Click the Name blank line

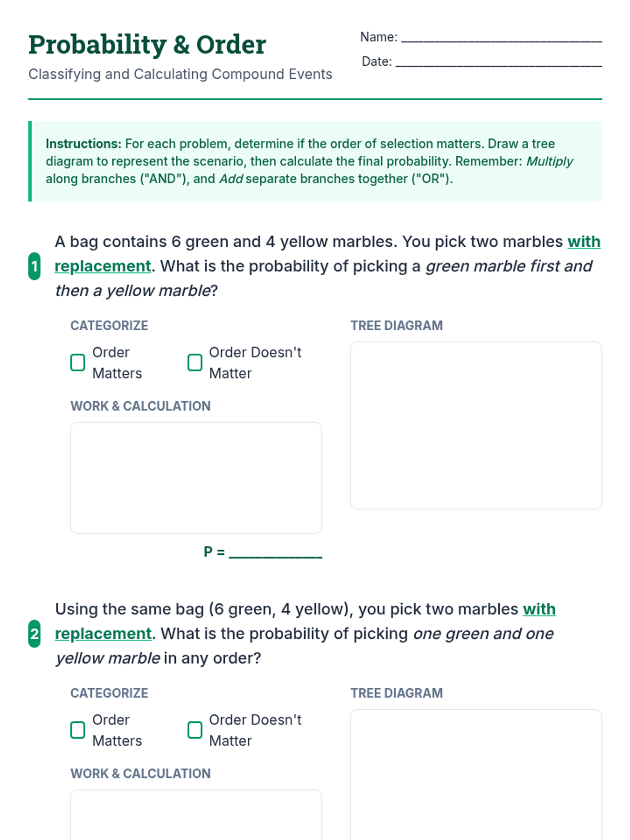[x=501, y=38]
